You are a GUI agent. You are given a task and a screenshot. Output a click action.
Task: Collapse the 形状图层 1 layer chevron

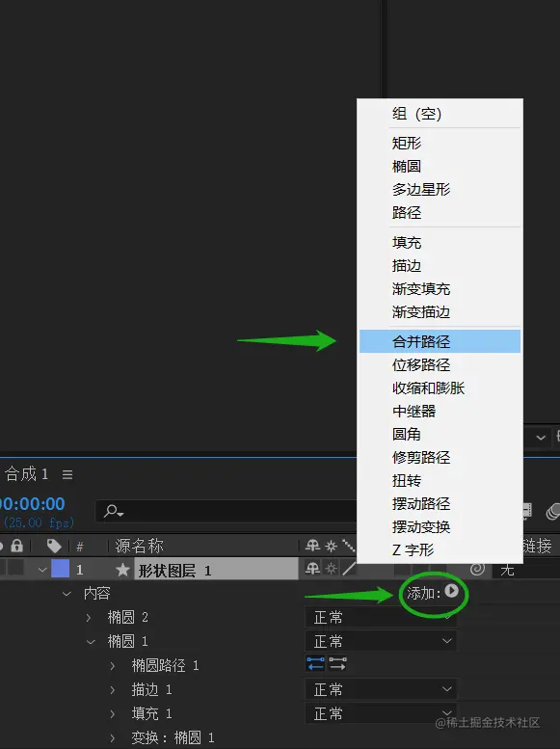tap(42, 570)
